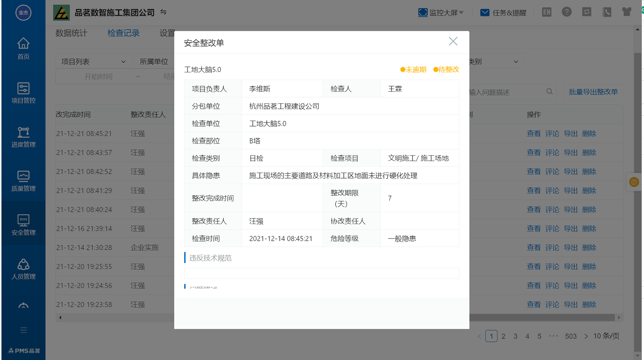644x360 pixels.
Task: Expand the 所属单位 dropdown
Action: coord(154,61)
